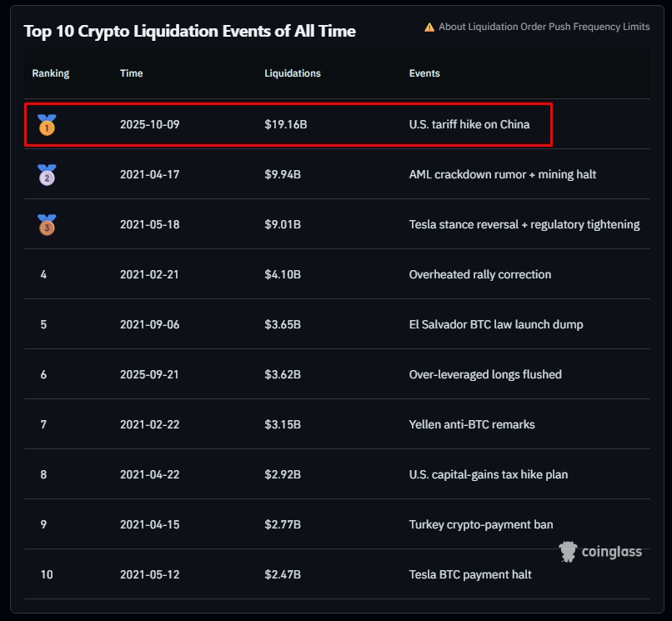Image resolution: width=672 pixels, height=621 pixels.
Task: Select the Tesla stance reversal event row
Action: pyautogui.click(x=524, y=224)
